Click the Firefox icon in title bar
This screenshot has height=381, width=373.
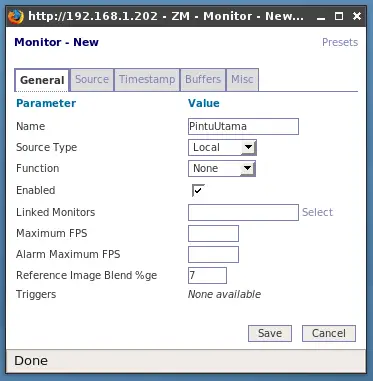(16, 16)
